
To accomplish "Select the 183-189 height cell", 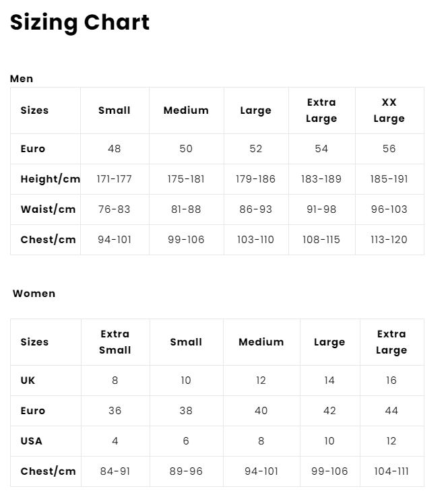I will click(321, 179).
